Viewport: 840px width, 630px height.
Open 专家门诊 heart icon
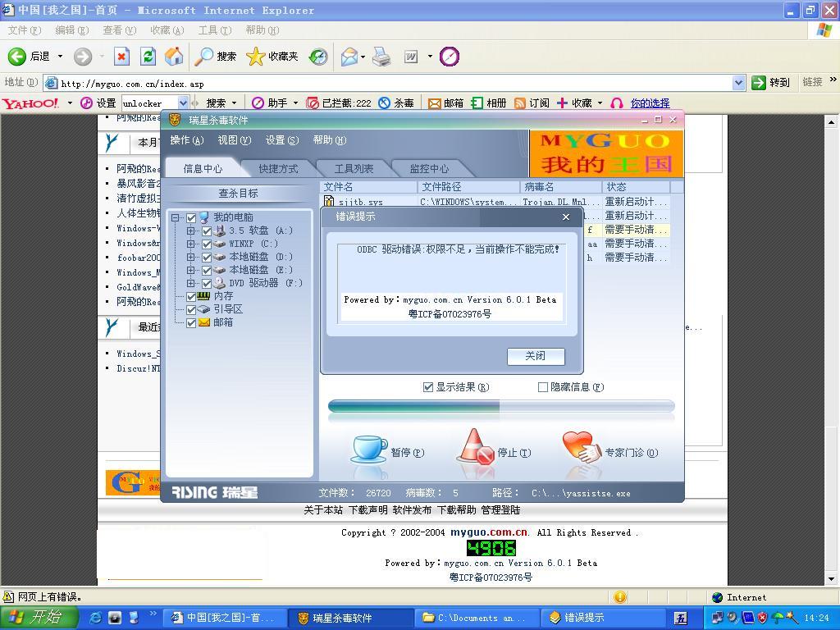[x=582, y=447]
